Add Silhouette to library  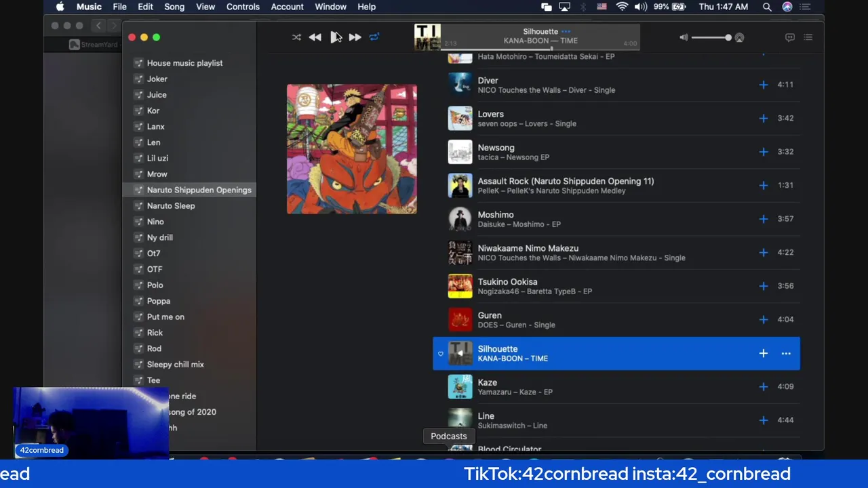(763, 353)
